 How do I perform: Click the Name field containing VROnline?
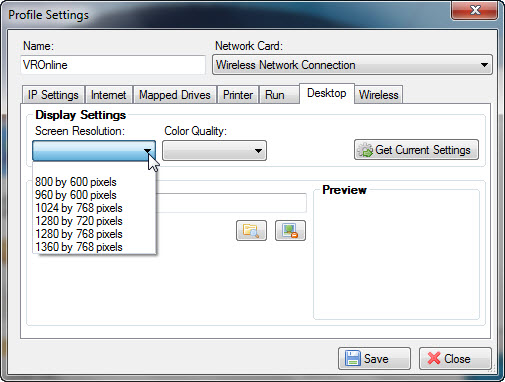coord(113,65)
